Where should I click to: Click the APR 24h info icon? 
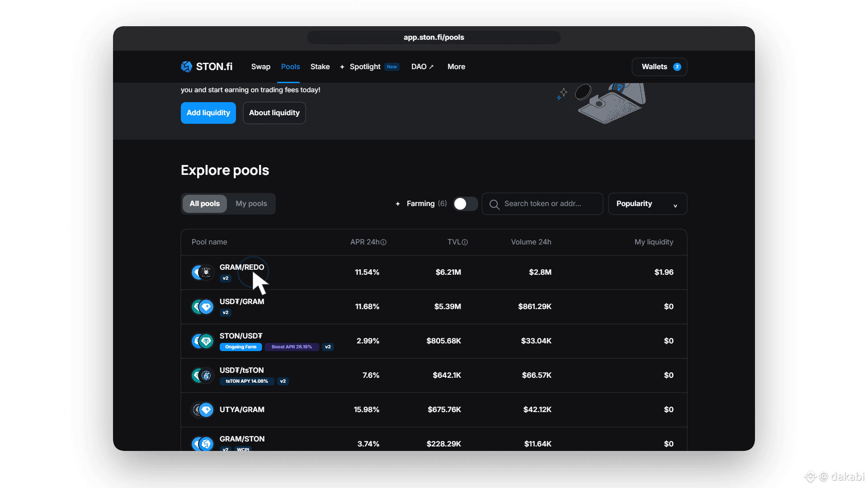pos(383,242)
